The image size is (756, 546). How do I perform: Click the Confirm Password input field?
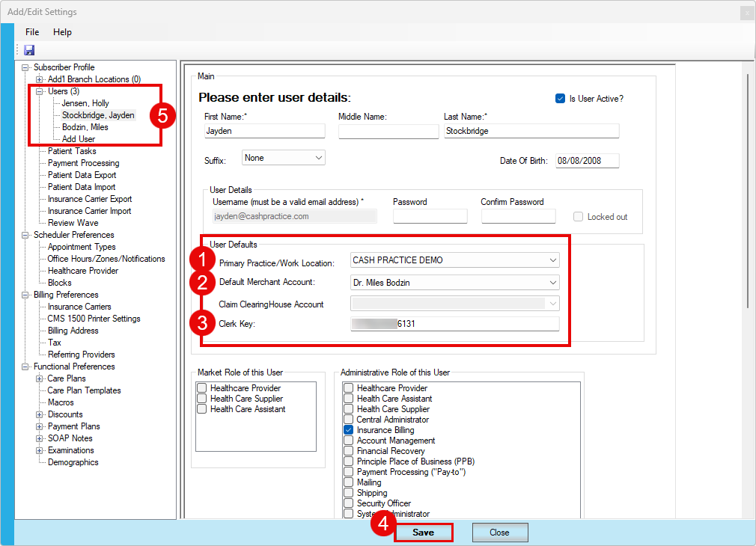[x=518, y=216]
